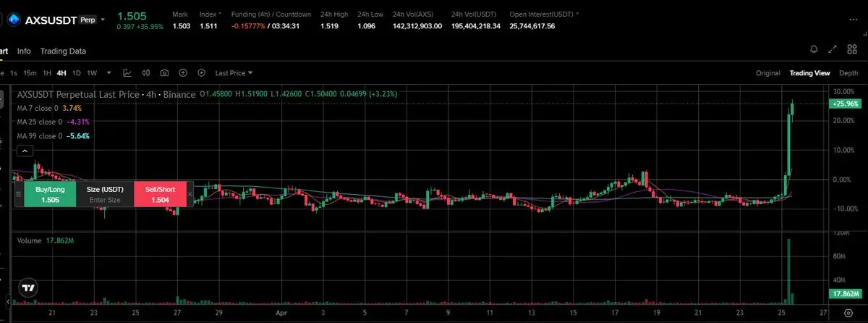Screen dimensions: 868x323
Task: Switch to the Trading View chart
Action: tap(810, 72)
